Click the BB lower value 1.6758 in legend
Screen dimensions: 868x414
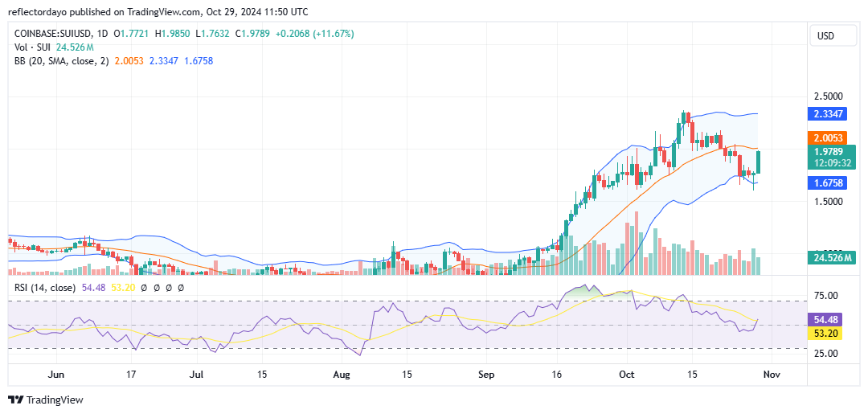click(x=198, y=60)
